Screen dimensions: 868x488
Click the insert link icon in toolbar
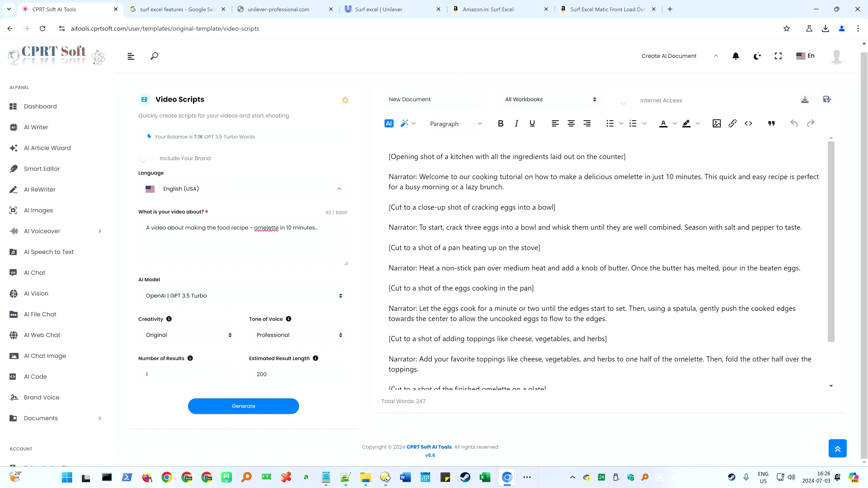point(733,123)
